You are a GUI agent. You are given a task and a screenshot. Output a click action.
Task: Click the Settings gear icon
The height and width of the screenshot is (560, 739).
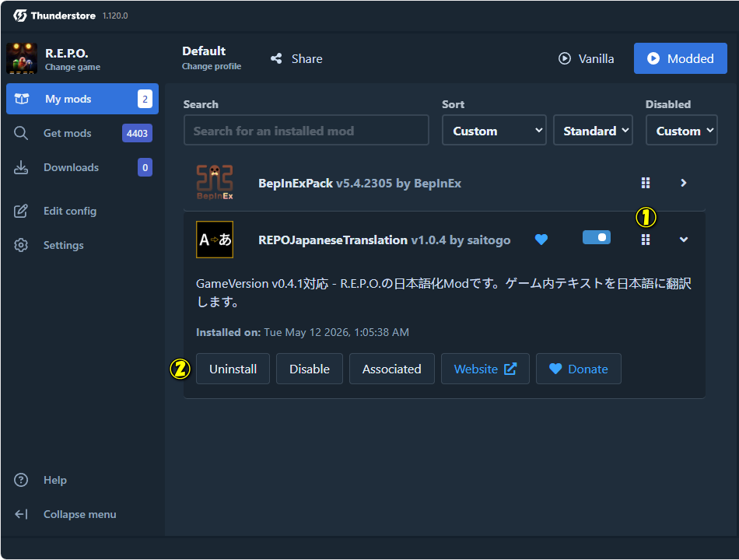tap(21, 245)
